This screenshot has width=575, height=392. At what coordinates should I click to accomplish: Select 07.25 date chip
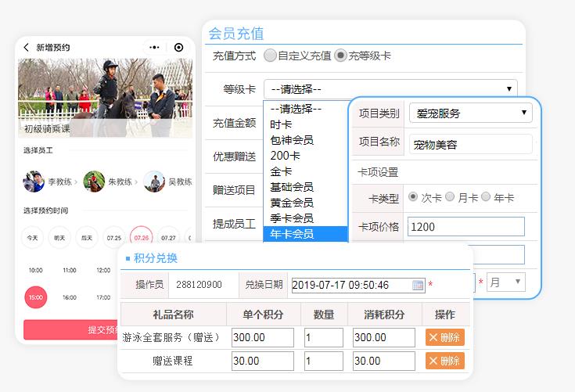coord(114,238)
